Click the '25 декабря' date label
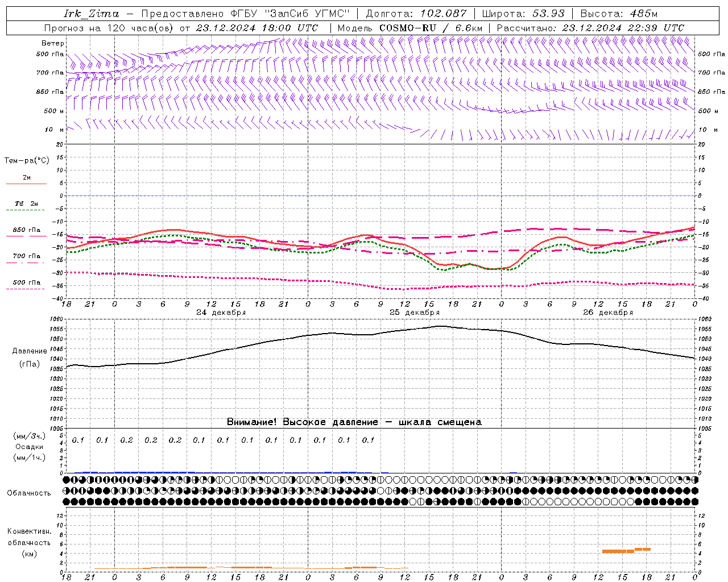This screenshot has height=582, width=728. (415, 313)
